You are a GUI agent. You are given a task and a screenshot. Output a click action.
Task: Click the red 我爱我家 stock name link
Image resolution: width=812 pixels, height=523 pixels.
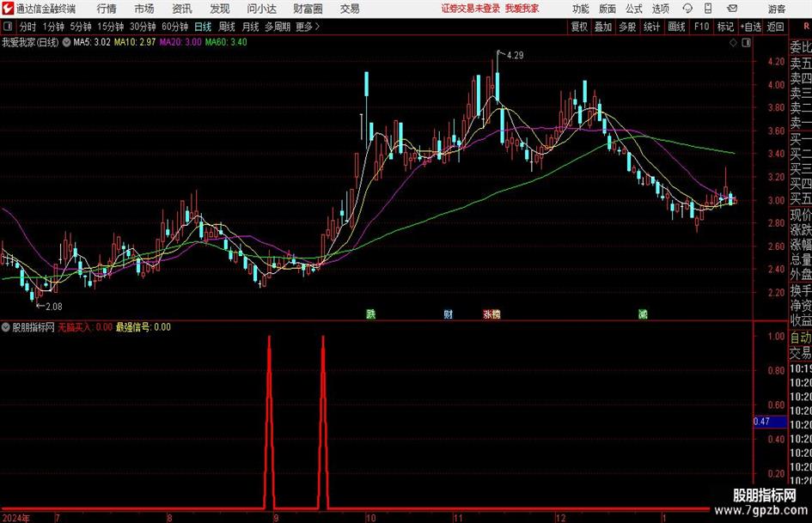point(522,9)
